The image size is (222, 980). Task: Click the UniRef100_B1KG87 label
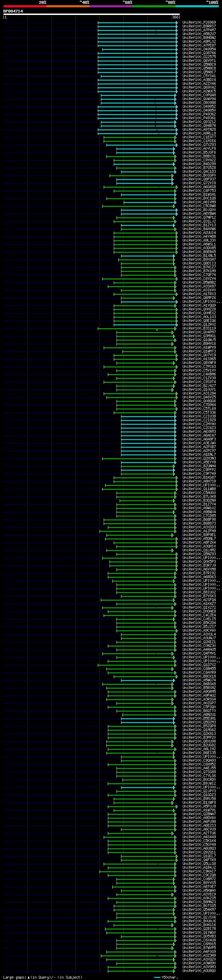click(x=199, y=477)
